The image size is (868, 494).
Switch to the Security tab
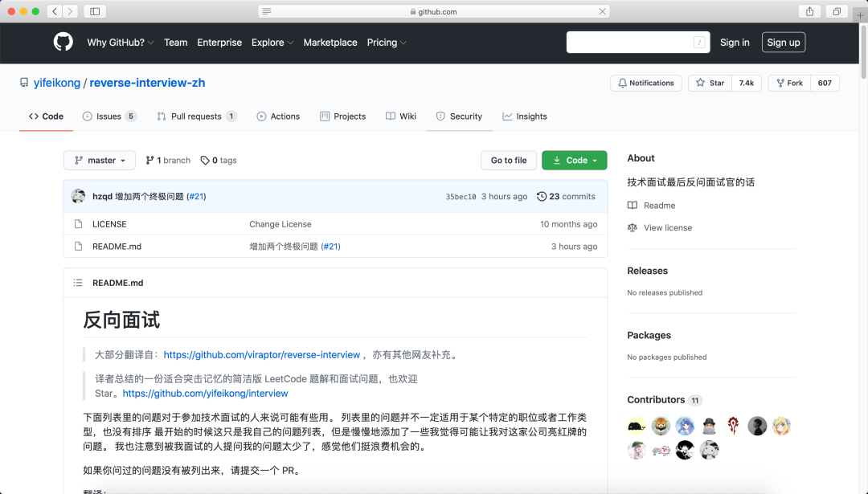tap(459, 116)
